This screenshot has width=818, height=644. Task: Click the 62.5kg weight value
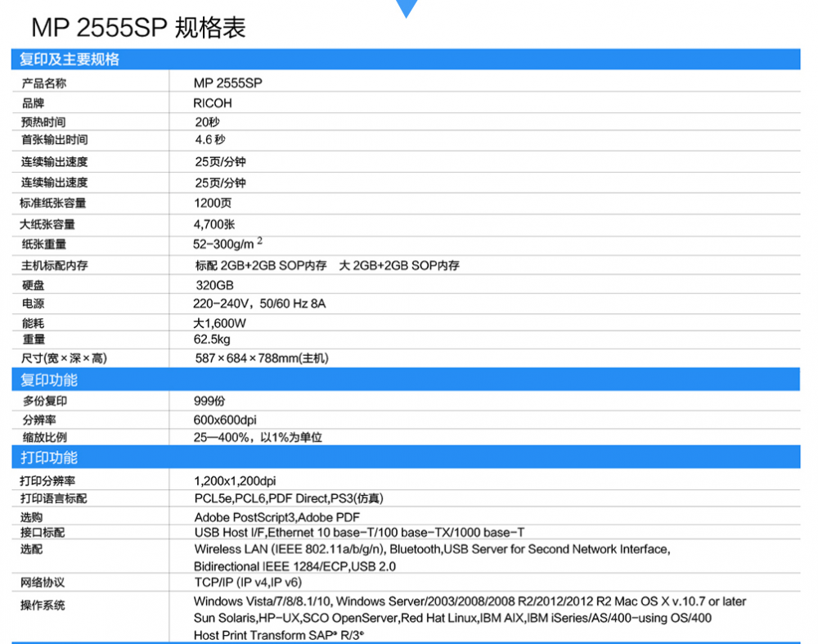pos(212,339)
